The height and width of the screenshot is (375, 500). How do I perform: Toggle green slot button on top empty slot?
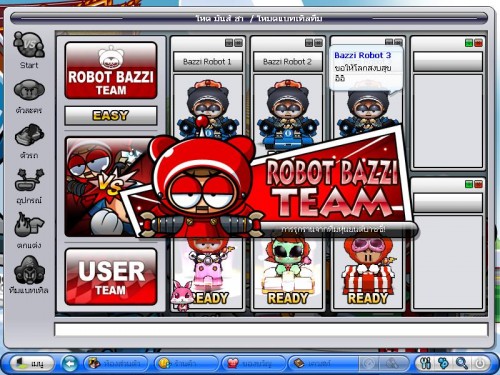coord(469,43)
